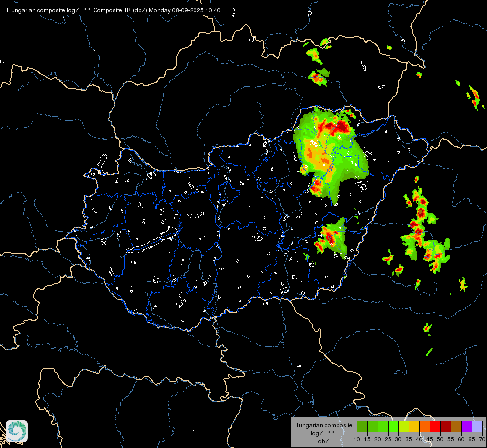This screenshot has width=487, height=448.
Task: Click the 45-50 dBZ bright red legend swatch
Action: (435, 426)
